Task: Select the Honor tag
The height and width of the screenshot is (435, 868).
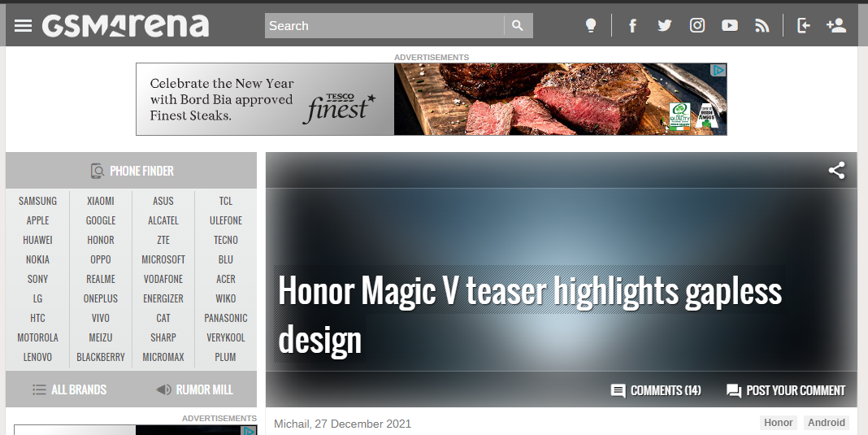Action: 779,422
